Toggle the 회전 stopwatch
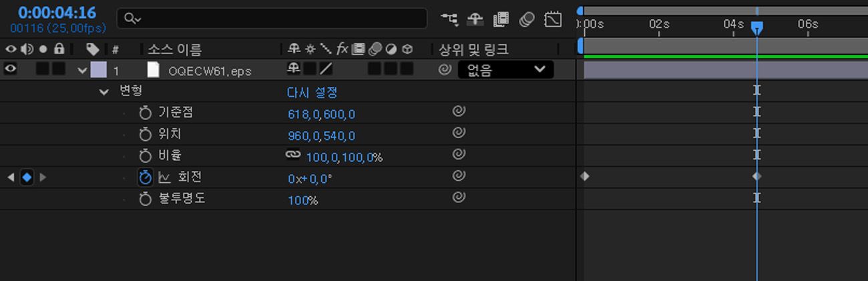This screenshot has width=868, height=281. 146,177
